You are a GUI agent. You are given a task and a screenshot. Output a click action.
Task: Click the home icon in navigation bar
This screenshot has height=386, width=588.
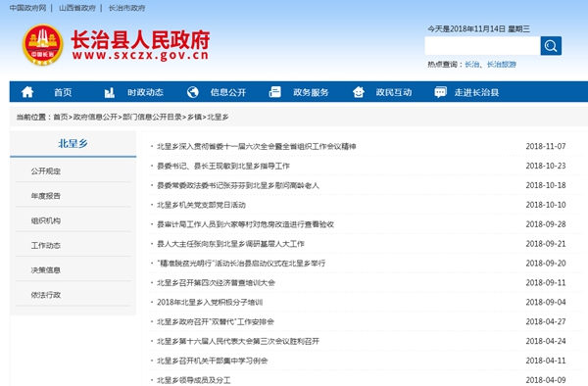coord(27,92)
